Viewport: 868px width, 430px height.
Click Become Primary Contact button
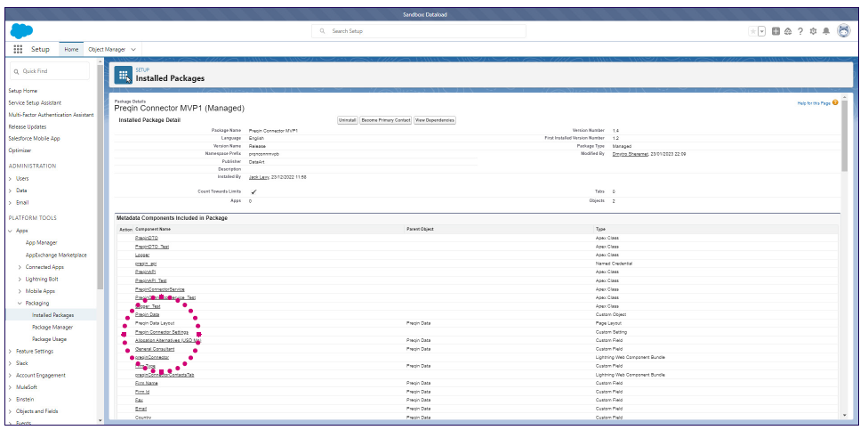[x=386, y=120]
